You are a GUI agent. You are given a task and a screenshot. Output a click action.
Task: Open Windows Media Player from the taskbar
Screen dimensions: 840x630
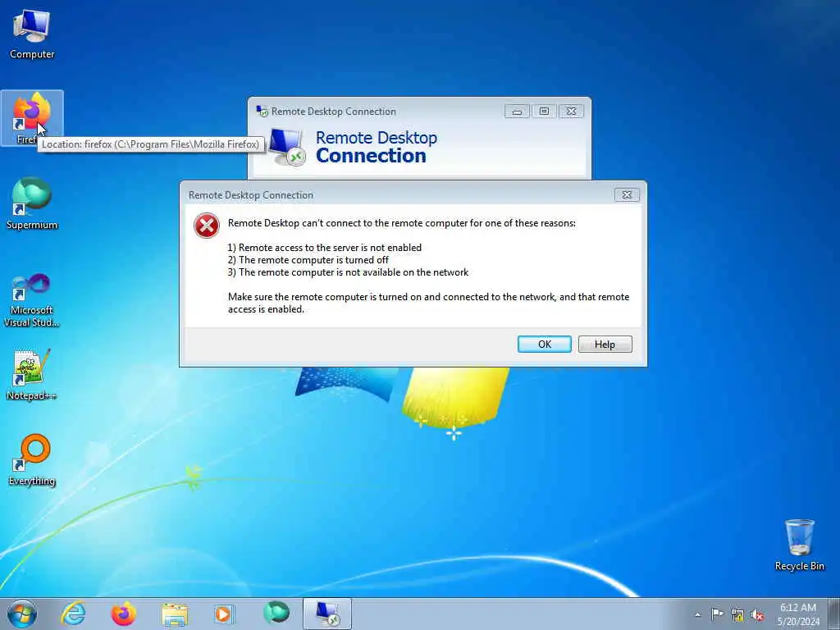point(224,614)
